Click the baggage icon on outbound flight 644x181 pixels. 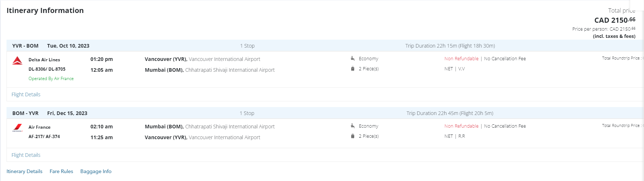pyautogui.click(x=353, y=69)
